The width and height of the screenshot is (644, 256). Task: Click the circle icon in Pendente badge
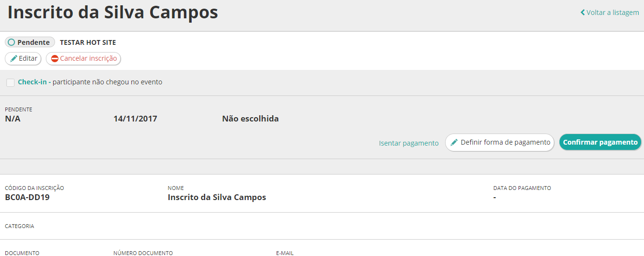[x=12, y=42]
